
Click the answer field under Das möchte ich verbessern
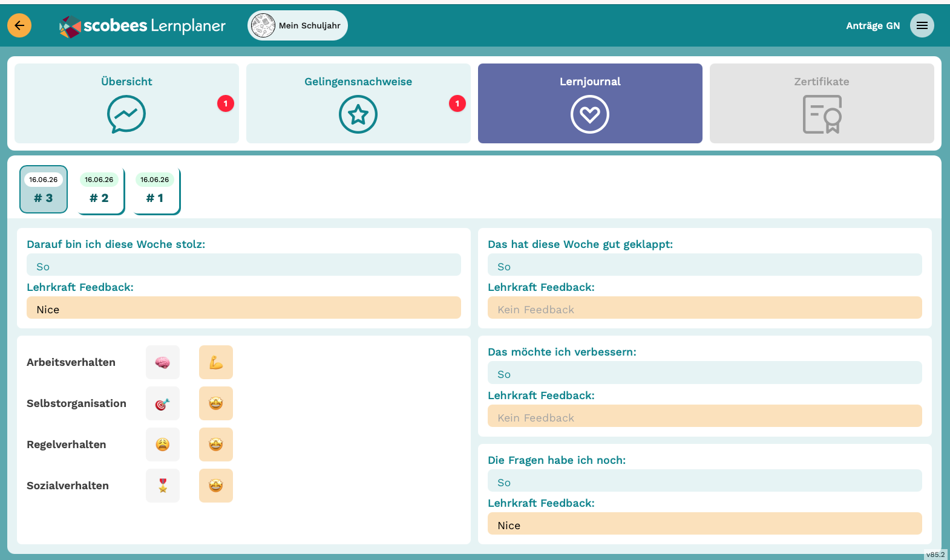705,373
